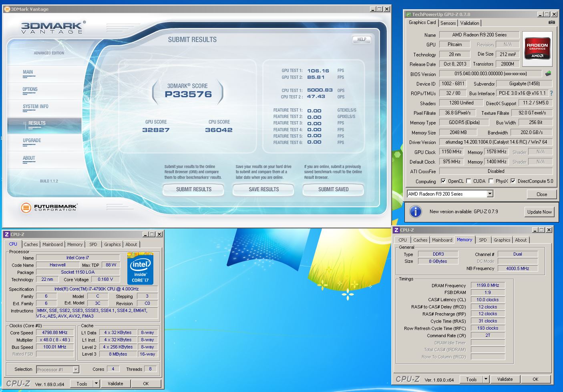Click Close button in GPU-Z
The width and height of the screenshot is (563, 392).
pyautogui.click(x=541, y=194)
